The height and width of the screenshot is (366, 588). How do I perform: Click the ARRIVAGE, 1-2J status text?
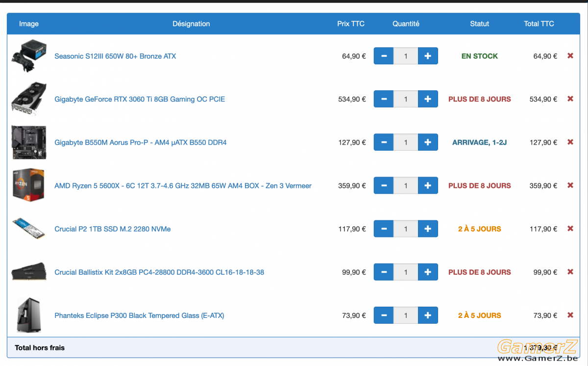(480, 142)
